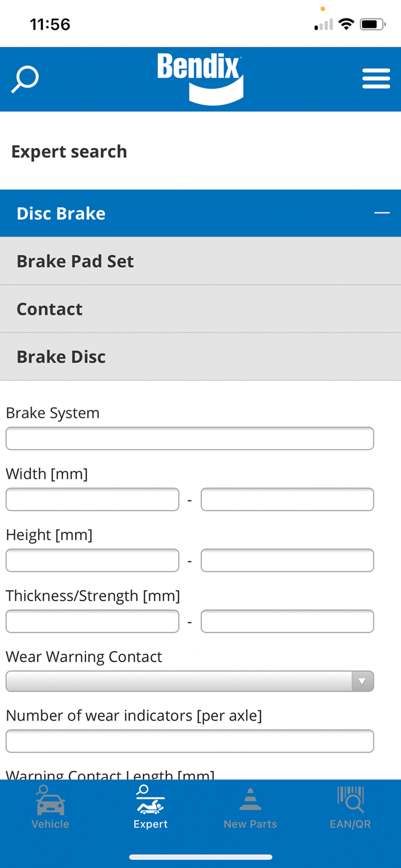This screenshot has width=401, height=868.
Task: Select the Vehicle navigation label
Action: click(x=50, y=824)
